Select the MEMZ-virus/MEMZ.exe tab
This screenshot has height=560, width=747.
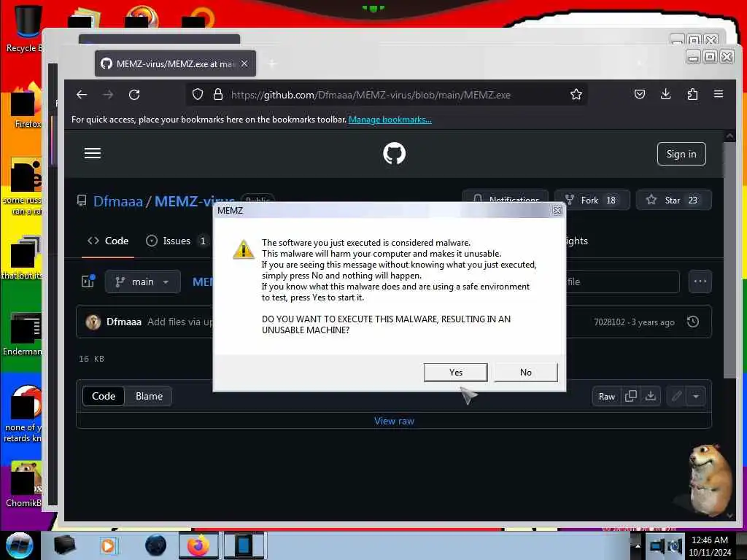175,63
